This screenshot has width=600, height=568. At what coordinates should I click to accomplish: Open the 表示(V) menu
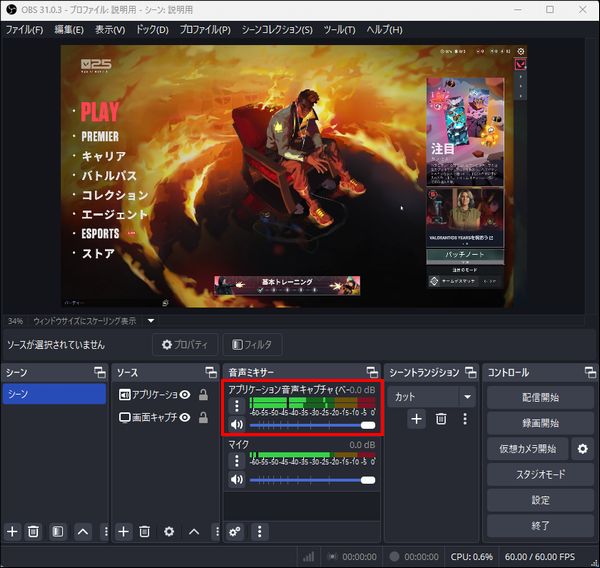pos(110,30)
